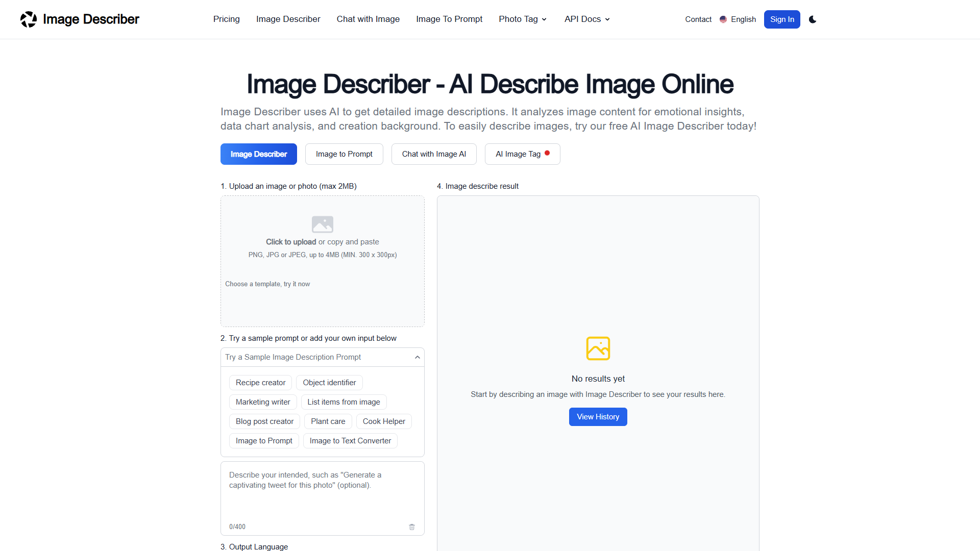Click the upload image placeholder icon

(x=323, y=224)
